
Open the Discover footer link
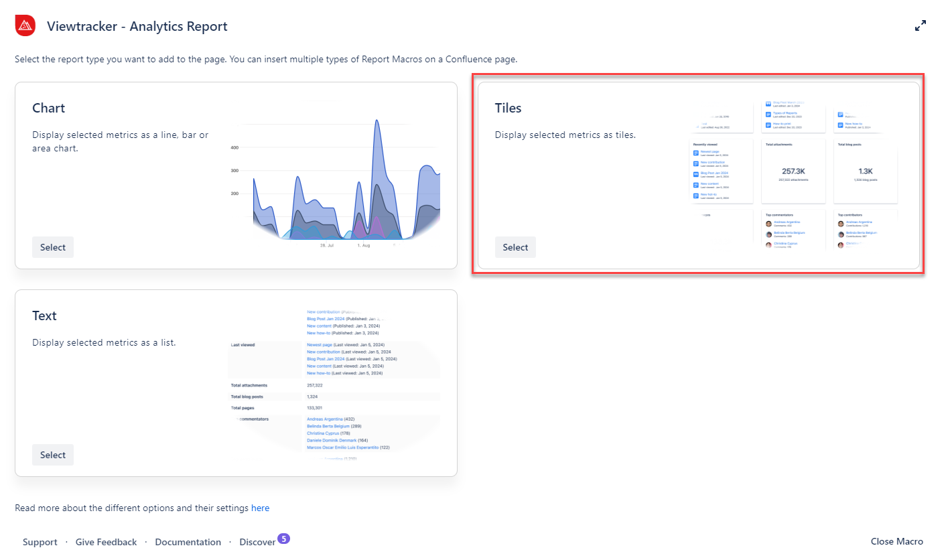(257, 542)
